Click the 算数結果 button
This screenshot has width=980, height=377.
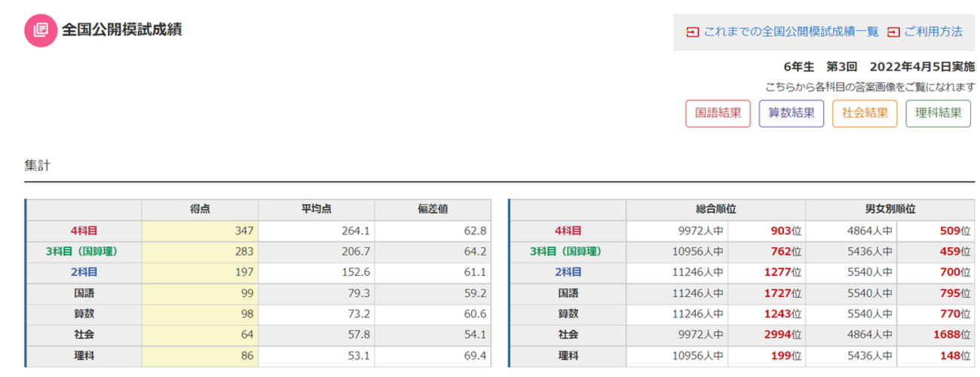[x=791, y=114]
